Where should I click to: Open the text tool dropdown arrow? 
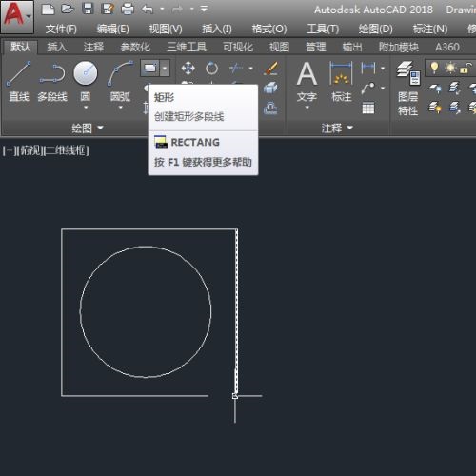coord(307,108)
